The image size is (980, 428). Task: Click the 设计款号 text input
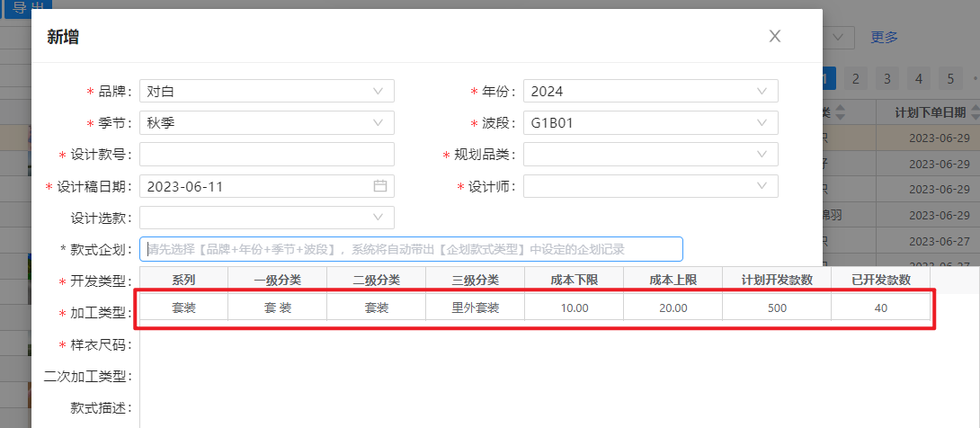point(266,155)
